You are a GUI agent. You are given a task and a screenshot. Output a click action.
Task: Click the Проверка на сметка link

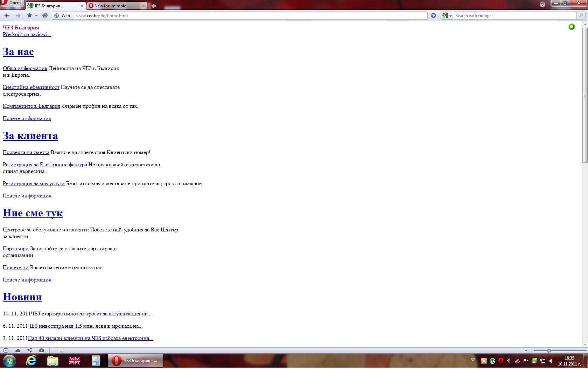[x=26, y=152]
